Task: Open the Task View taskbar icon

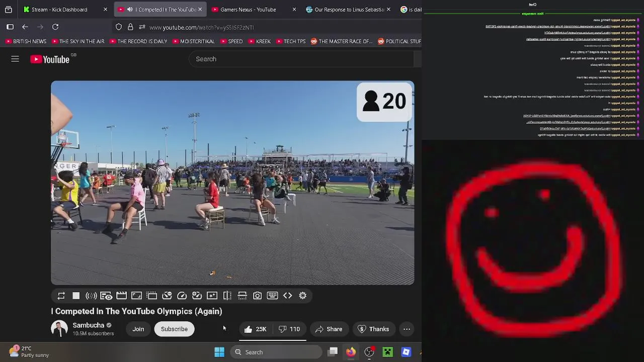Action: 333,352
